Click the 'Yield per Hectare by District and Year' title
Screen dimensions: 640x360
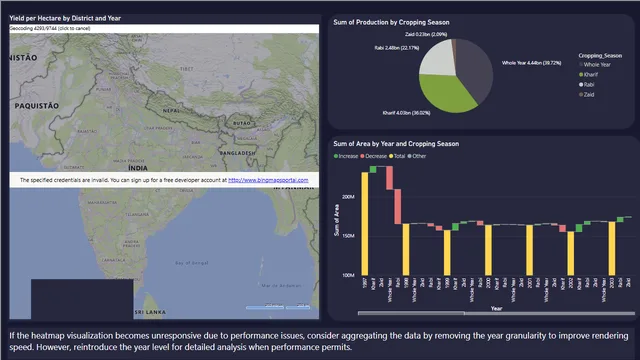[x=65, y=18]
